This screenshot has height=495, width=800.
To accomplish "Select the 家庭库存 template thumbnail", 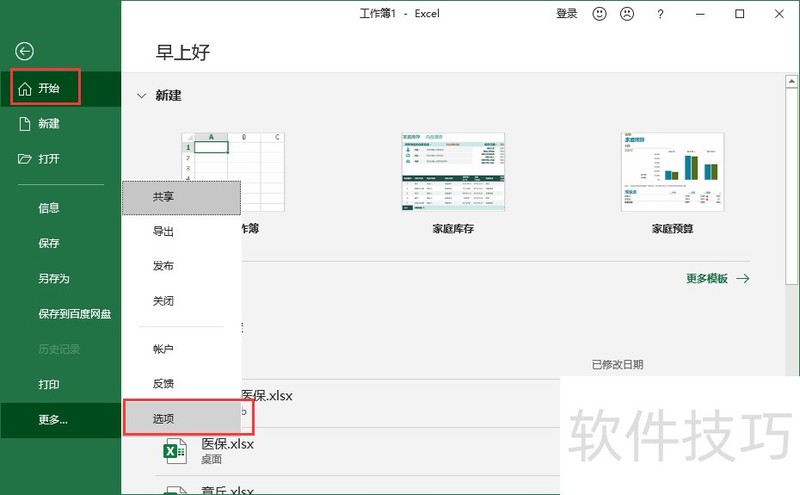I will (x=453, y=172).
